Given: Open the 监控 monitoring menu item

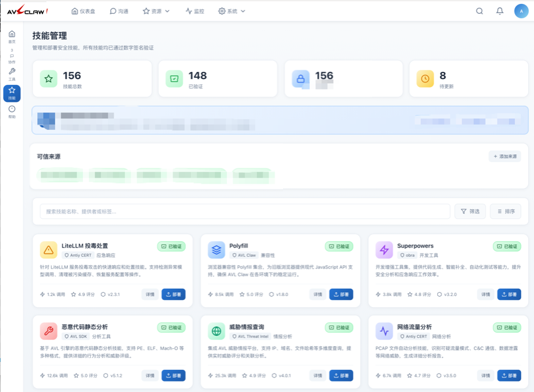Looking at the screenshot, I should (195, 11).
